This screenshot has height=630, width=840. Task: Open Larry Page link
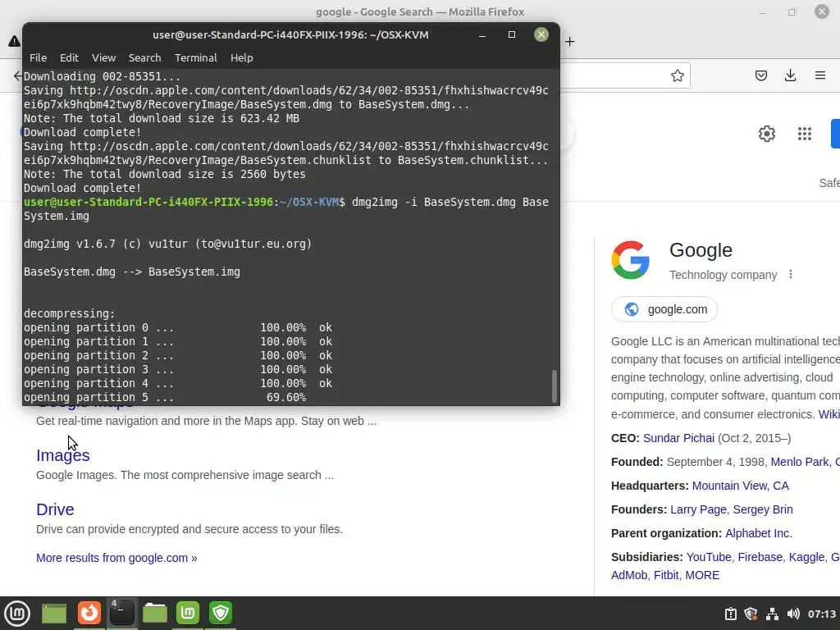698,509
